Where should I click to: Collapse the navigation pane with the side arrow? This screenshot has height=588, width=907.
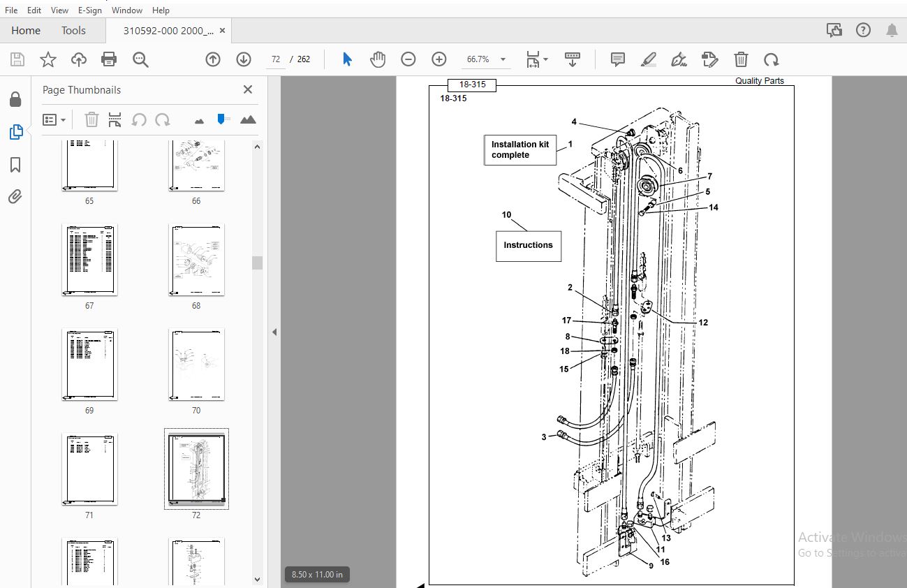point(274,332)
